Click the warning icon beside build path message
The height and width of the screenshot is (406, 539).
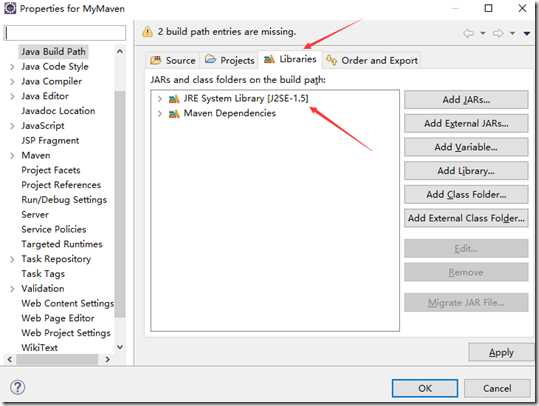(147, 32)
